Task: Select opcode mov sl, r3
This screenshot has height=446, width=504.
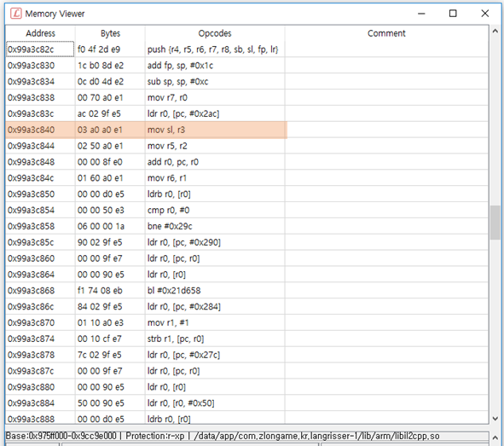Action: (166, 130)
